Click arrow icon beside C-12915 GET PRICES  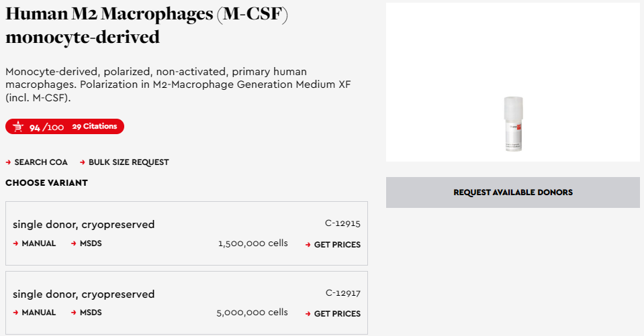tap(308, 245)
